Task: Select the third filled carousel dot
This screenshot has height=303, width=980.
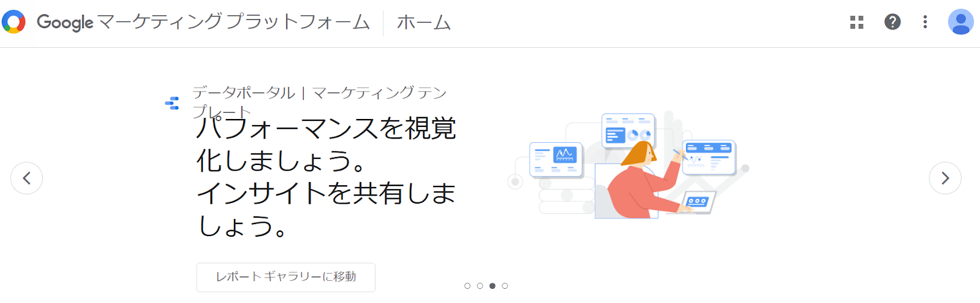Action: [x=492, y=286]
